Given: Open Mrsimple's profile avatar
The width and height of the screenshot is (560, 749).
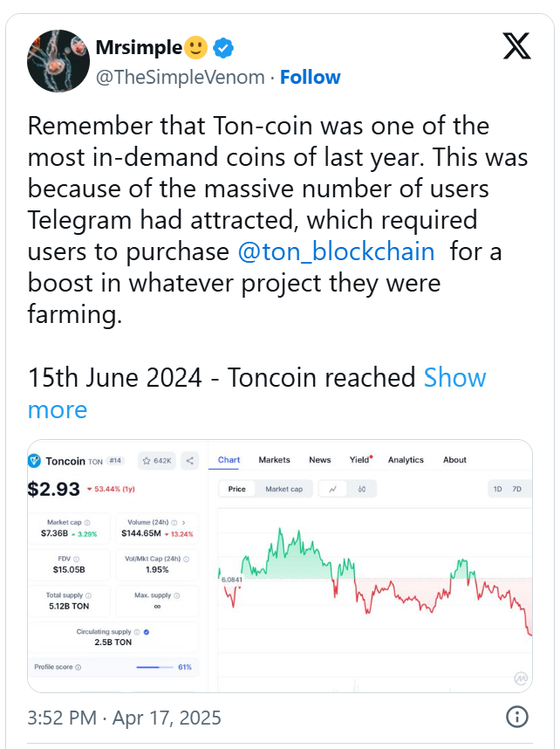Looking at the screenshot, I should click(58, 61).
